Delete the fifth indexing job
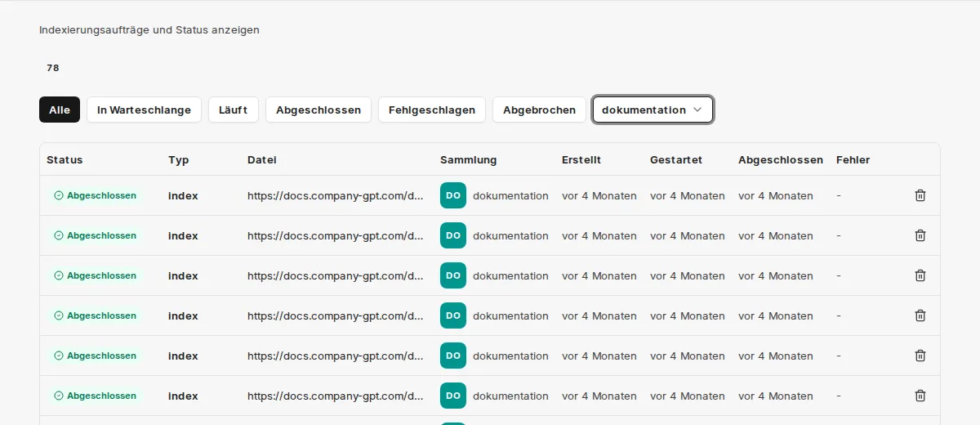The height and width of the screenshot is (425, 980). click(x=920, y=356)
